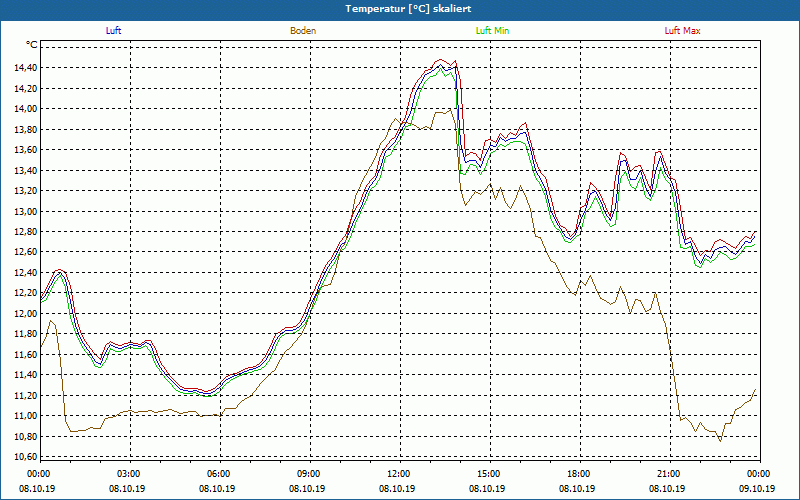Click the 'Luft Min' legend label
800x500 pixels.
pos(492,31)
